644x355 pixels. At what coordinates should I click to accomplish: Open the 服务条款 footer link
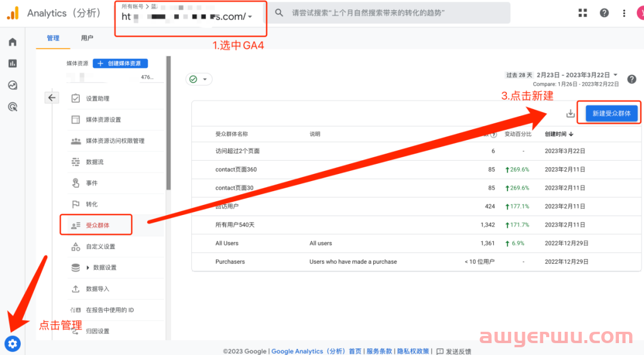click(379, 351)
